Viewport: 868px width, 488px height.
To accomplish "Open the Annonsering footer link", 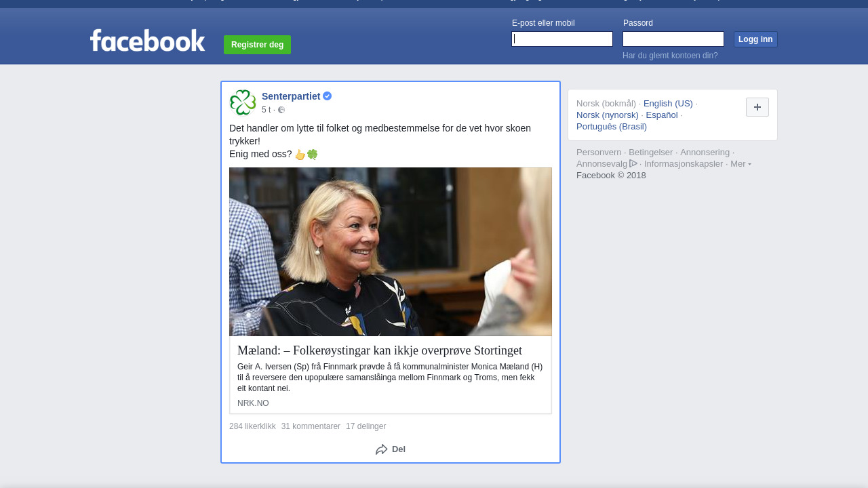I will (705, 152).
